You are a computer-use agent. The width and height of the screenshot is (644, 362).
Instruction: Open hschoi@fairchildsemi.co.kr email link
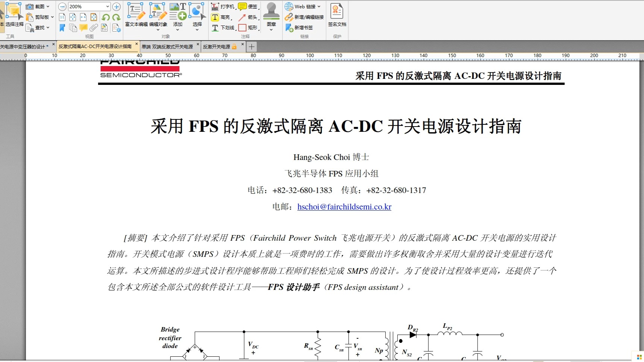pos(344,207)
